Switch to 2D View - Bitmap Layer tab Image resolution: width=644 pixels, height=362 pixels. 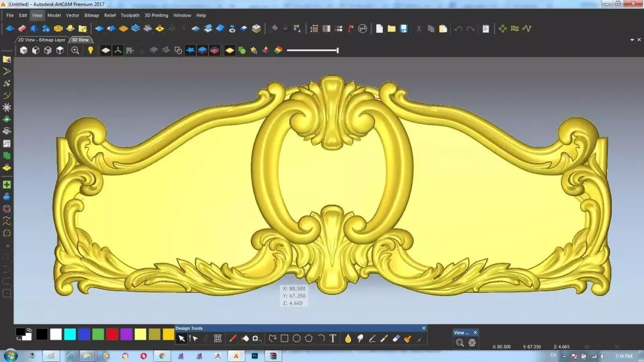[x=41, y=40]
